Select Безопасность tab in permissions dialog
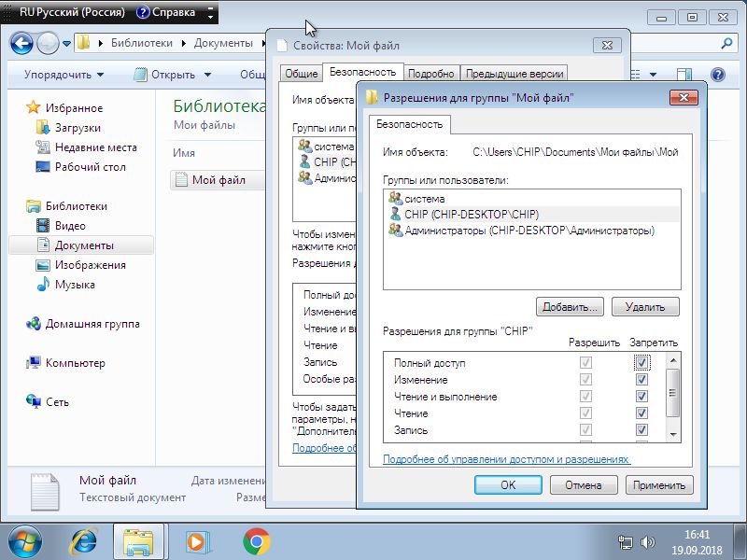This screenshot has height=560, width=747. click(x=409, y=124)
